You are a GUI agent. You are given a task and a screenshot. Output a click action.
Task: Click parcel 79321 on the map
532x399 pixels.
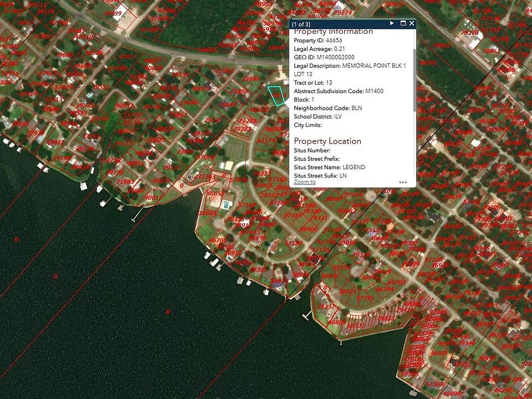(319, 218)
